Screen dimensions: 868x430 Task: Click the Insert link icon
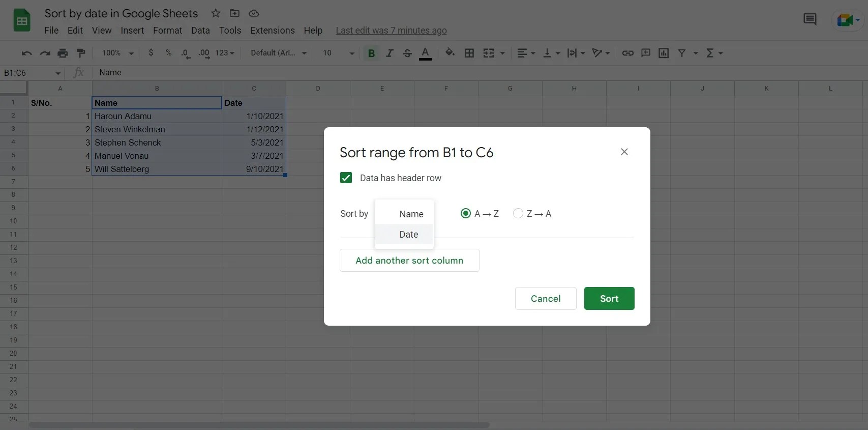[628, 53]
